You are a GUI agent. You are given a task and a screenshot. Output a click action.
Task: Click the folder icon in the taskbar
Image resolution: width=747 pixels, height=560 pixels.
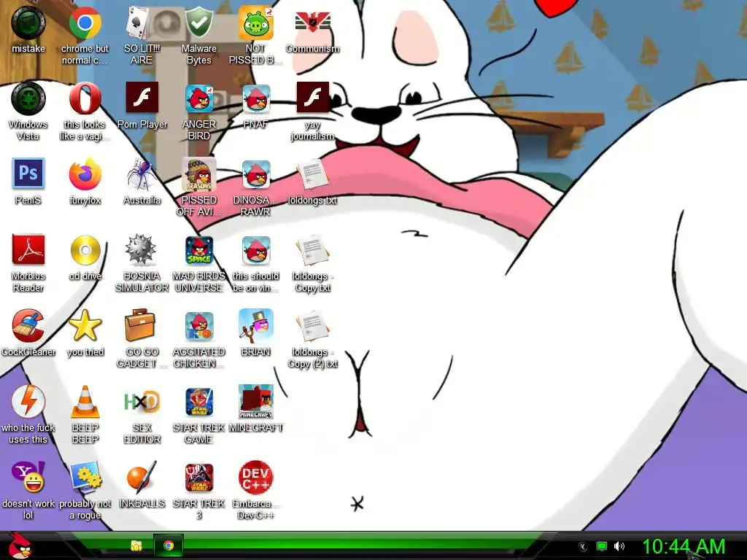click(136, 545)
